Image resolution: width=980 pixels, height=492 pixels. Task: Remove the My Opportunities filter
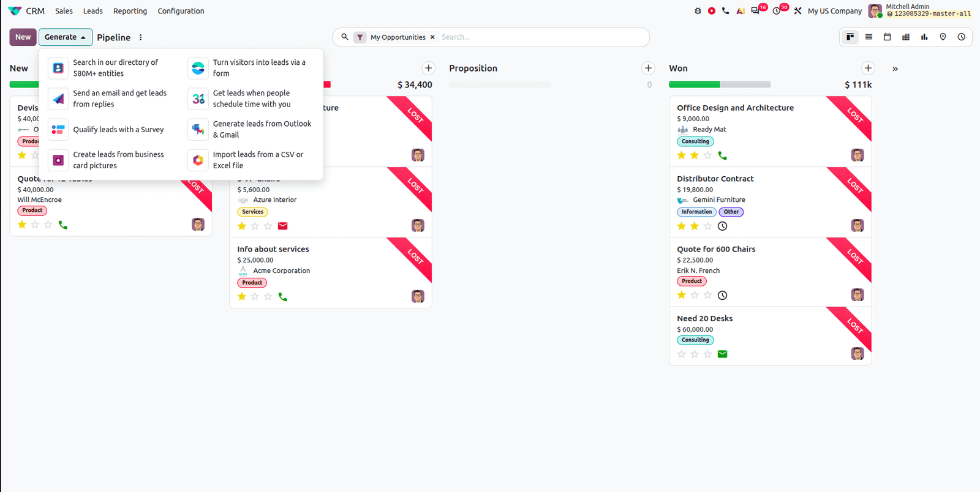432,37
